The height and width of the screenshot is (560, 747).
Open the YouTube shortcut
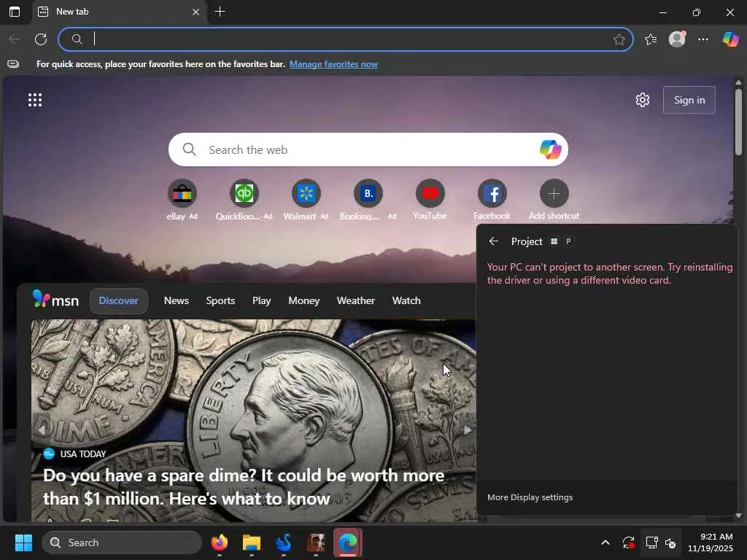430,194
